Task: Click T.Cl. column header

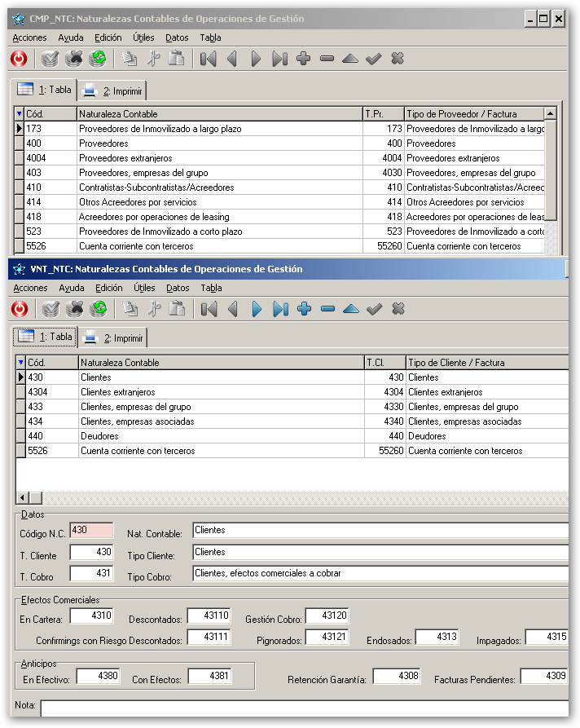Action: pyautogui.click(x=385, y=363)
